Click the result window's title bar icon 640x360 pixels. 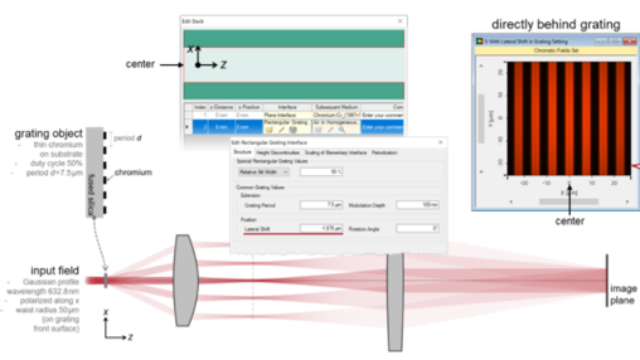coord(480,41)
